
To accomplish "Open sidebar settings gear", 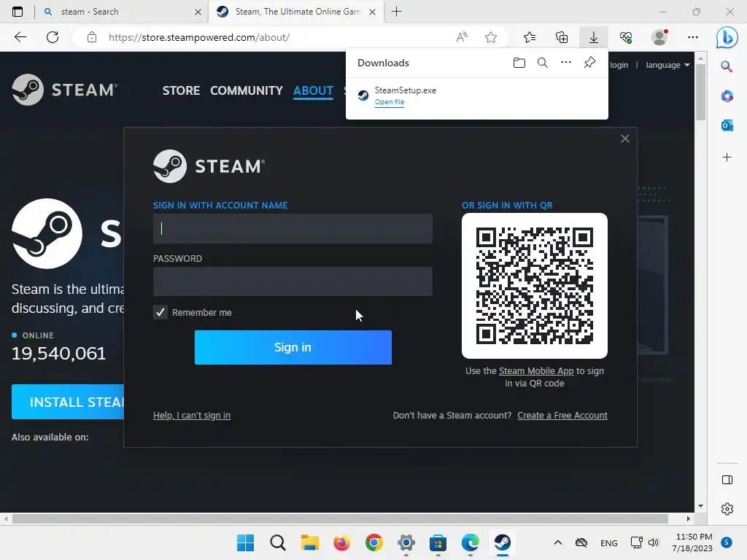I will [x=727, y=508].
